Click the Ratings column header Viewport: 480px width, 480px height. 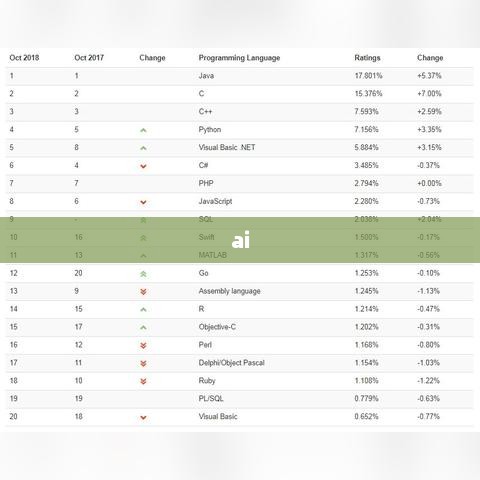367,58
